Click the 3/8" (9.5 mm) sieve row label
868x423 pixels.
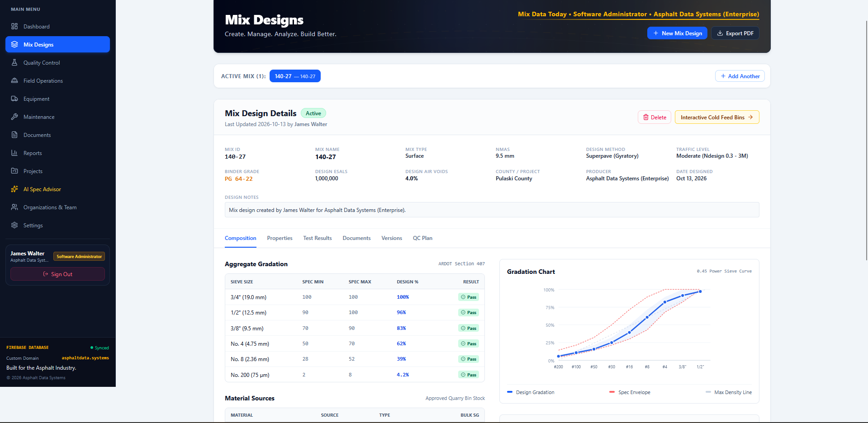(247, 329)
